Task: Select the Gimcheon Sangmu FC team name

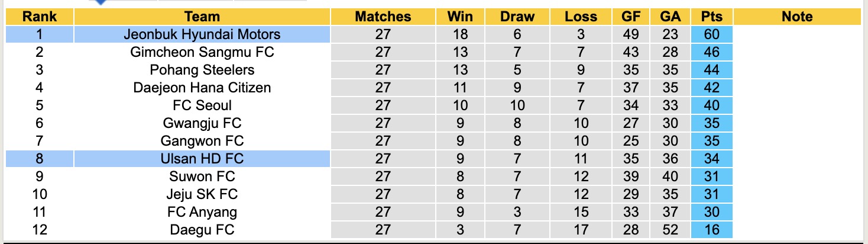Action: (x=202, y=52)
